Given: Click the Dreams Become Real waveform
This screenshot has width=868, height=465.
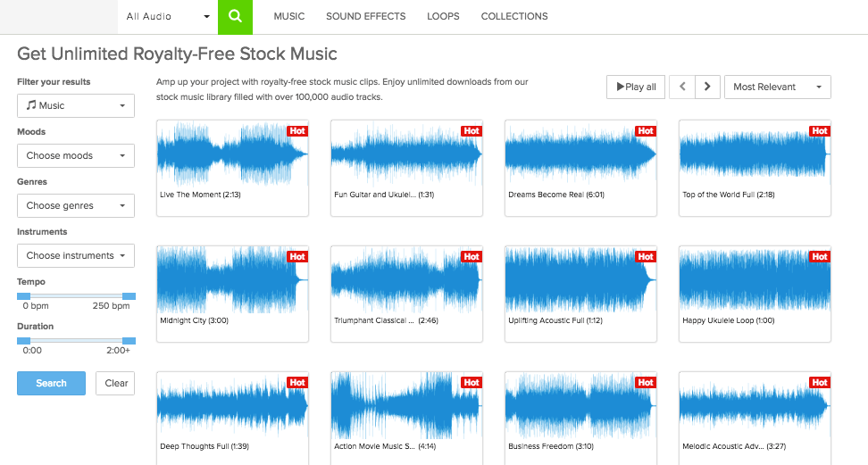Looking at the screenshot, I should [x=580, y=154].
